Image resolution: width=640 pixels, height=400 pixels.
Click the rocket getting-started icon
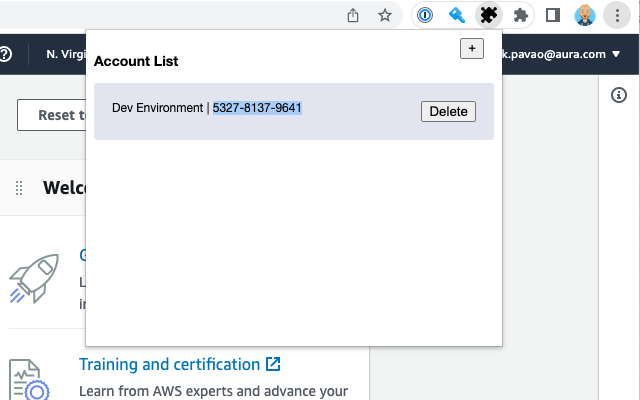pyautogui.click(x=34, y=279)
